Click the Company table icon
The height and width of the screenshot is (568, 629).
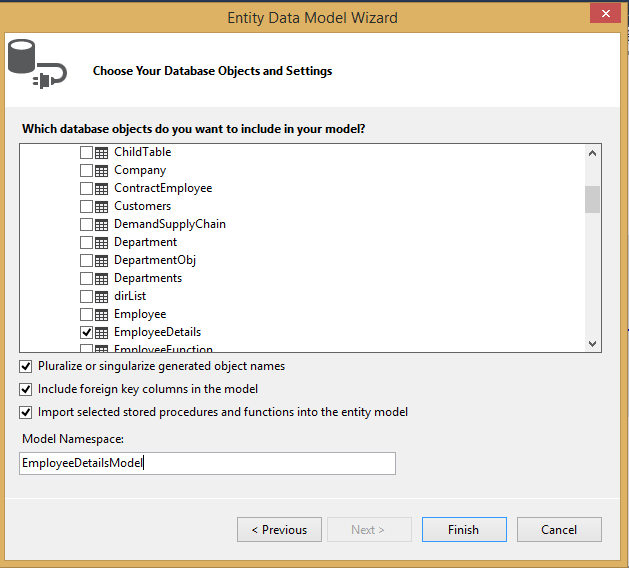[101, 171]
